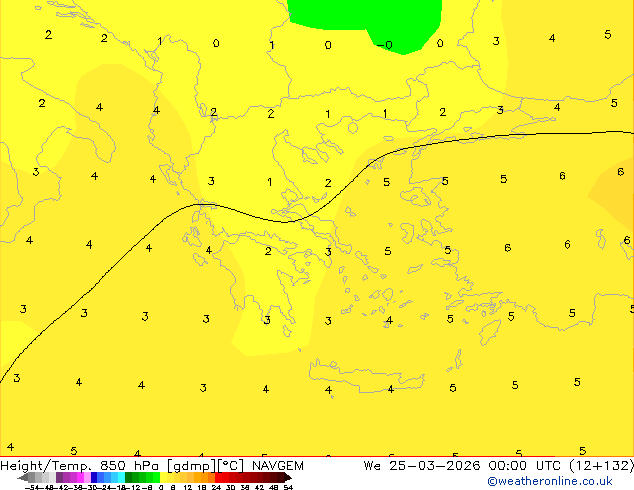The height and width of the screenshot is (490, 634).
Task: Click the 00:00 UTC (12+132) forecast time label
Action: pyautogui.click(x=561, y=466)
